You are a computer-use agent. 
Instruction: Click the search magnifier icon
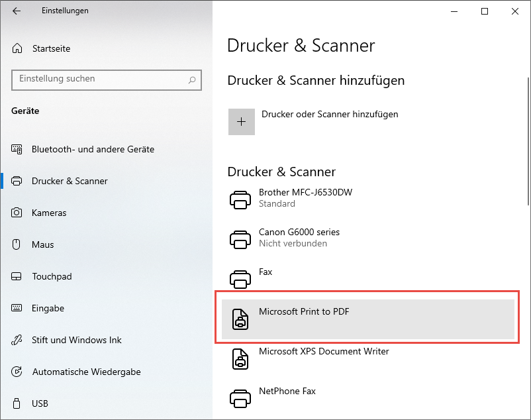193,79
